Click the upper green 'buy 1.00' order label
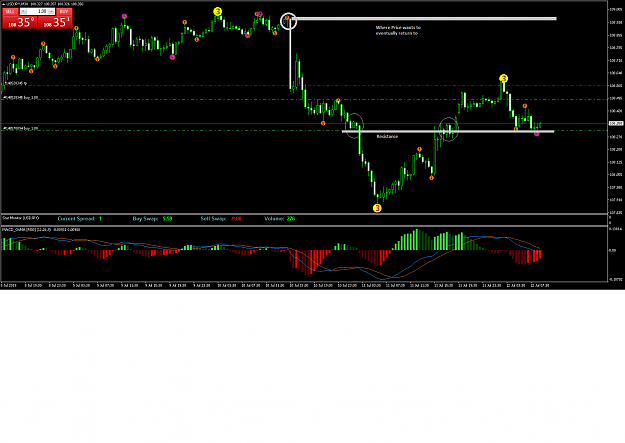Image resolution: width=625 pixels, height=443 pixels. click(21, 97)
